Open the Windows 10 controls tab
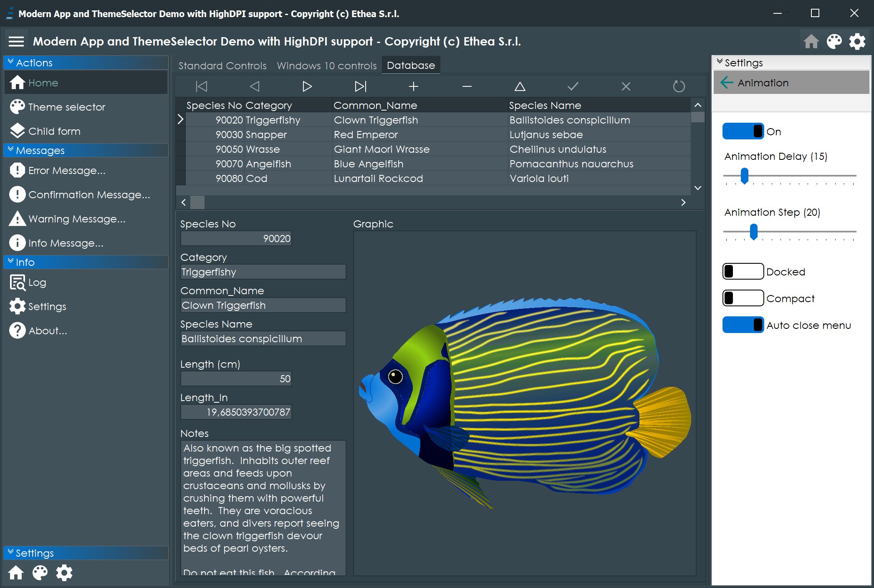 [x=326, y=66]
